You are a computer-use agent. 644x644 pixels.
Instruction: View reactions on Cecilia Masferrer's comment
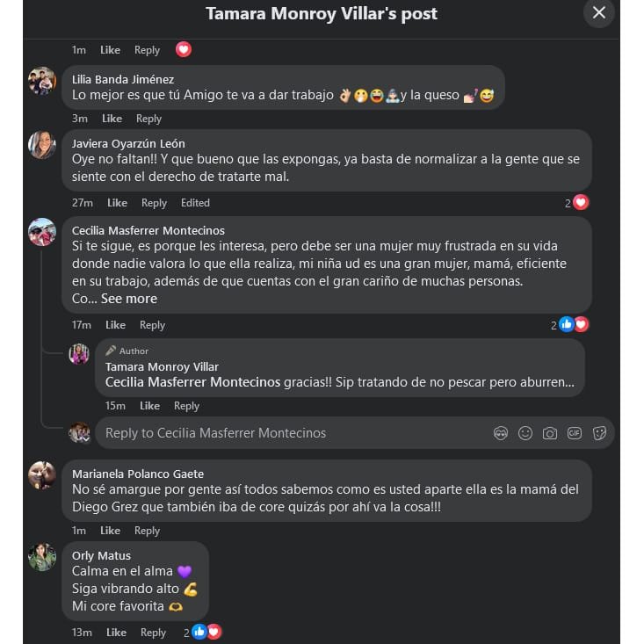click(x=573, y=325)
